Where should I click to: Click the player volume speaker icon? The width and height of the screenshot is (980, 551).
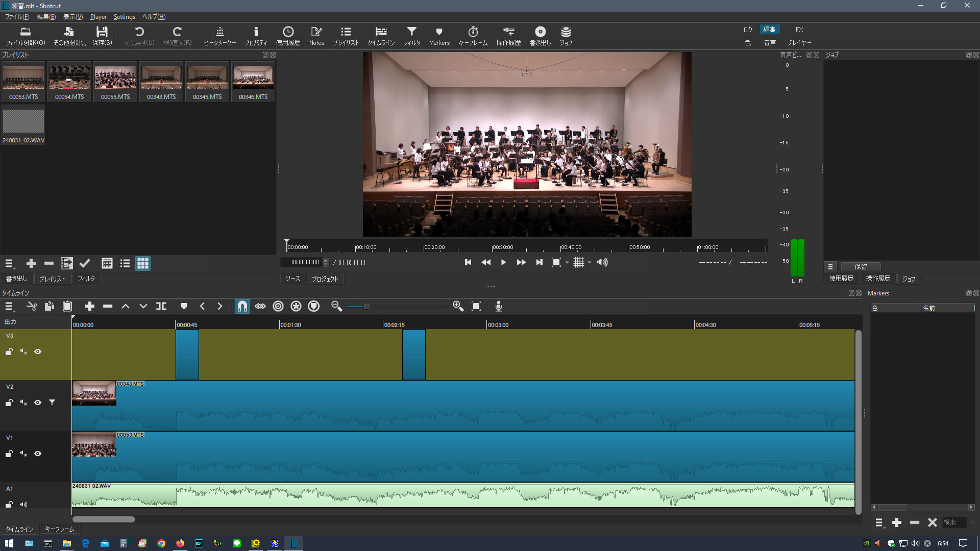click(602, 262)
